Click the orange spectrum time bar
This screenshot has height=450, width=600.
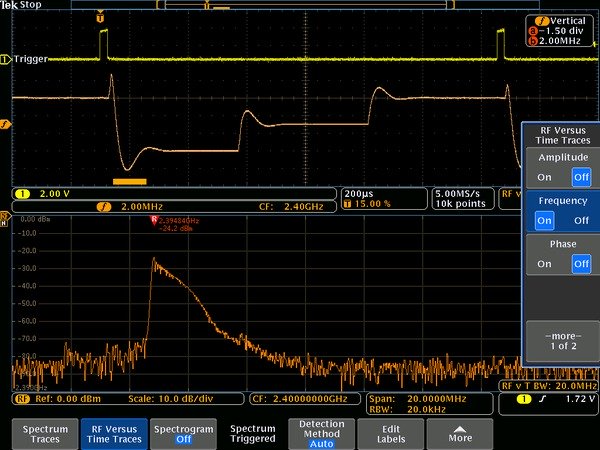[130, 181]
